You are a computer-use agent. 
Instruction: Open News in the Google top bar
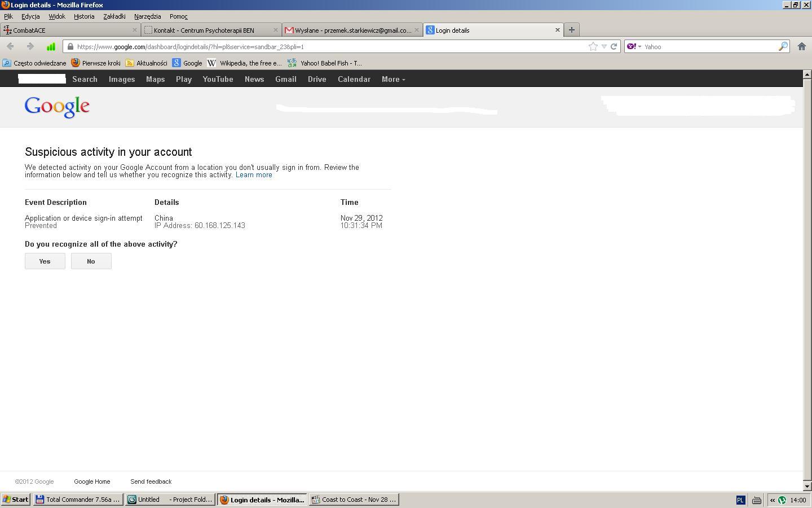click(x=254, y=79)
